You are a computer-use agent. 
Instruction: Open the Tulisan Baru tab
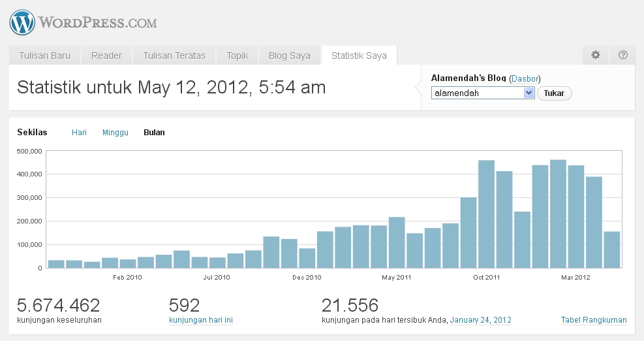pos(44,56)
